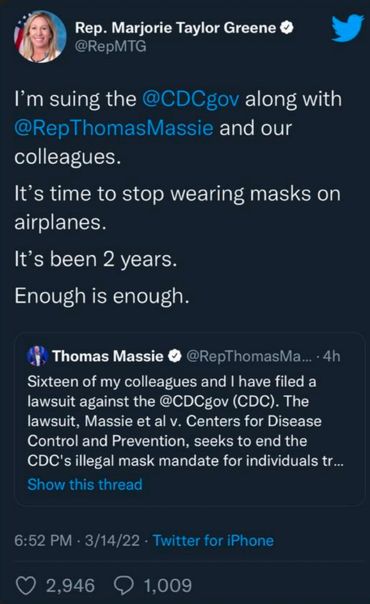Click the Twitter bird logo
Screen dimensions: 370x604
click(348, 28)
